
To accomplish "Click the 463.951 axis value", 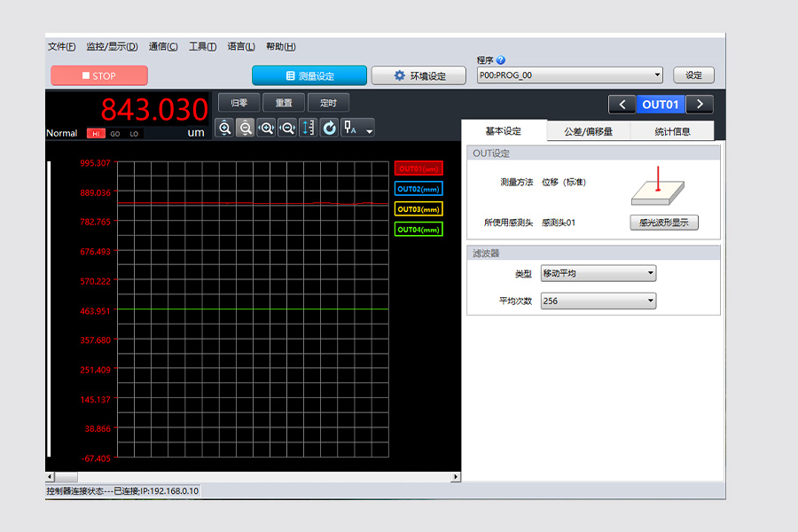I will [x=95, y=310].
